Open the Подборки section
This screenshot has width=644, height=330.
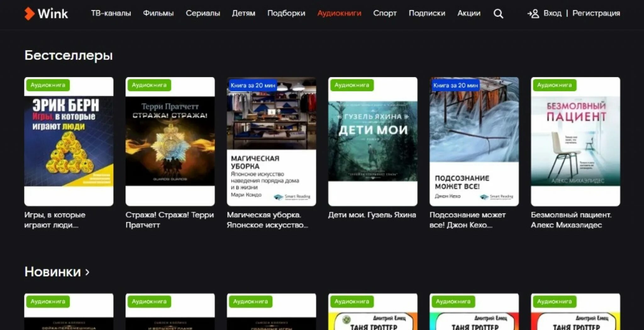point(286,13)
